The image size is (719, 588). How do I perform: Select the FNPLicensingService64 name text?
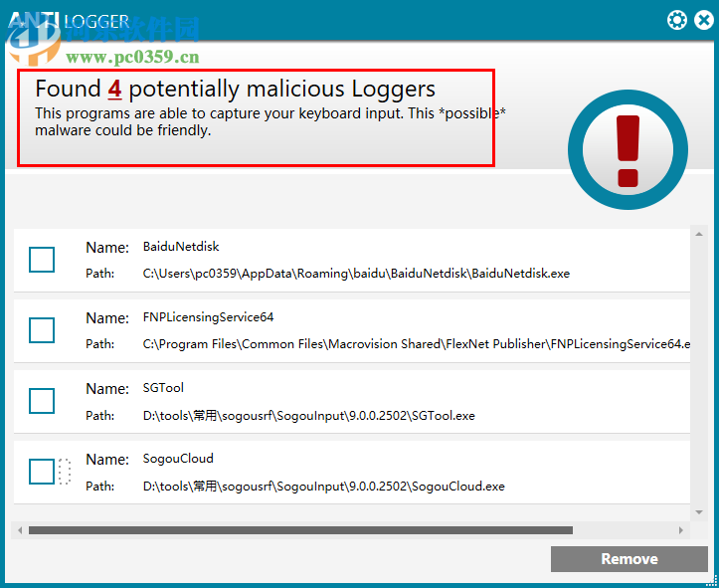coord(208,317)
